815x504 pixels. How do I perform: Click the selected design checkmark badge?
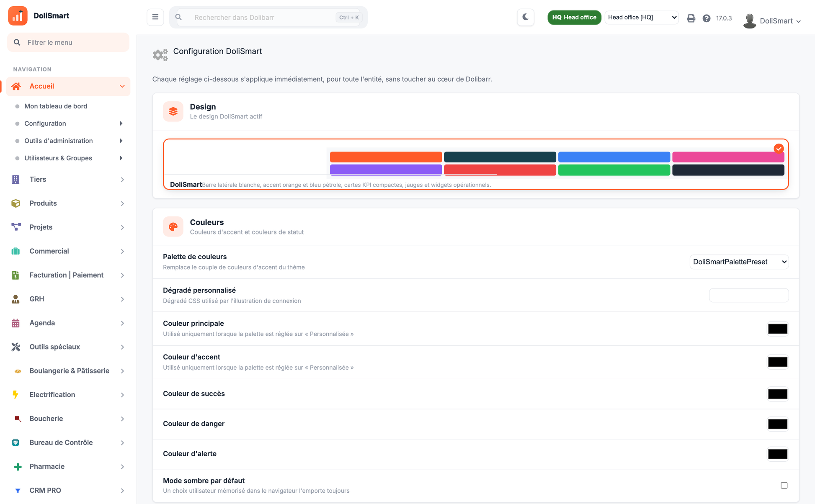[x=779, y=149]
